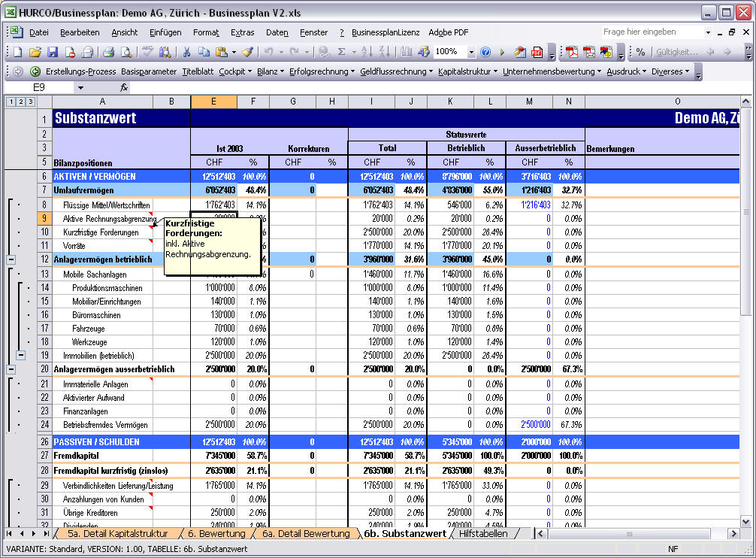Open the Extras menu
The image size is (756, 558).
242,32
